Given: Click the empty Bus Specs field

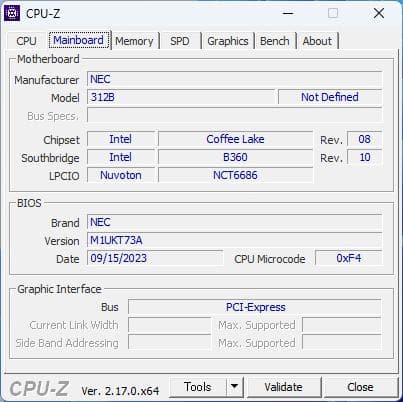Looking at the screenshot, I should (x=234, y=115).
